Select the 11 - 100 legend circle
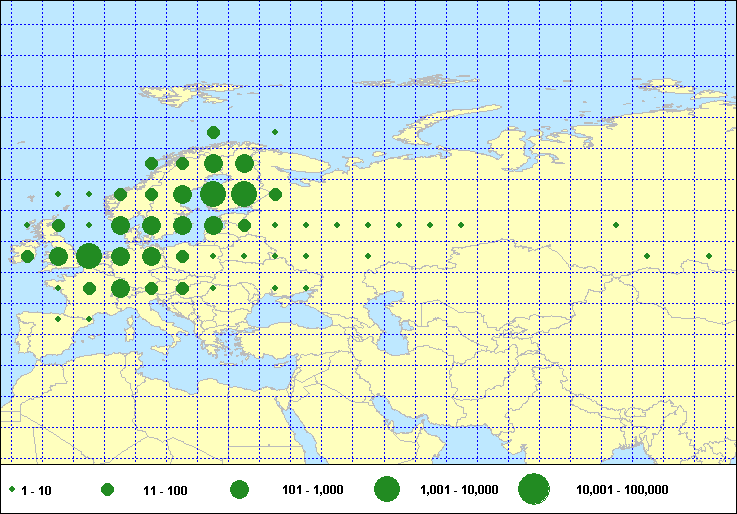The image size is (737, 514). click(x=108, y=490)
